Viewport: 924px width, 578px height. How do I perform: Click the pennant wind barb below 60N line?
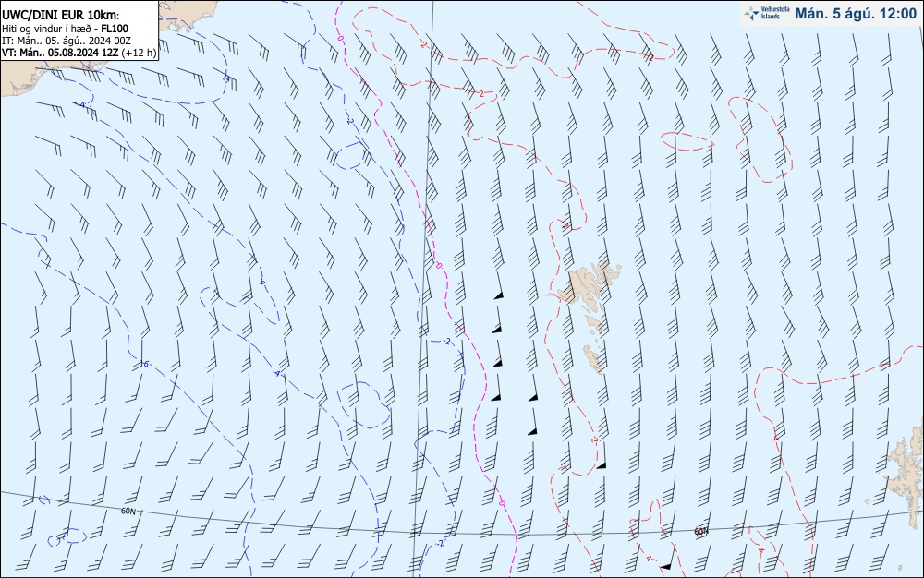click(x=669, y=556)
